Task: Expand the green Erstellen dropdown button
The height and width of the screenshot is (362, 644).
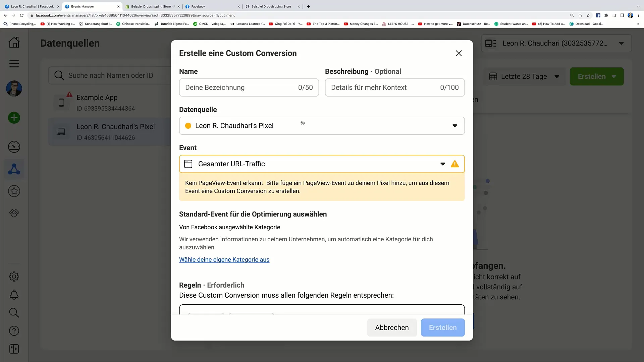Action: (x=597, y=76)
